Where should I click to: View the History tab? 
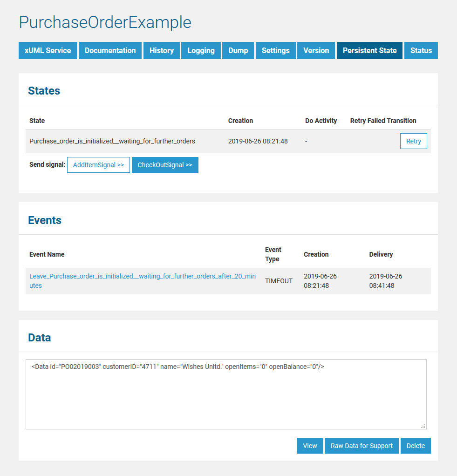161,50
